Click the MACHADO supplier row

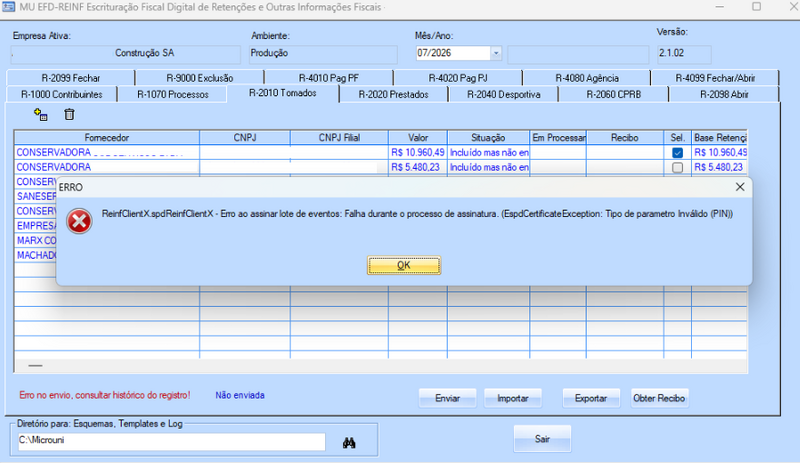click(x=35, y=255)
